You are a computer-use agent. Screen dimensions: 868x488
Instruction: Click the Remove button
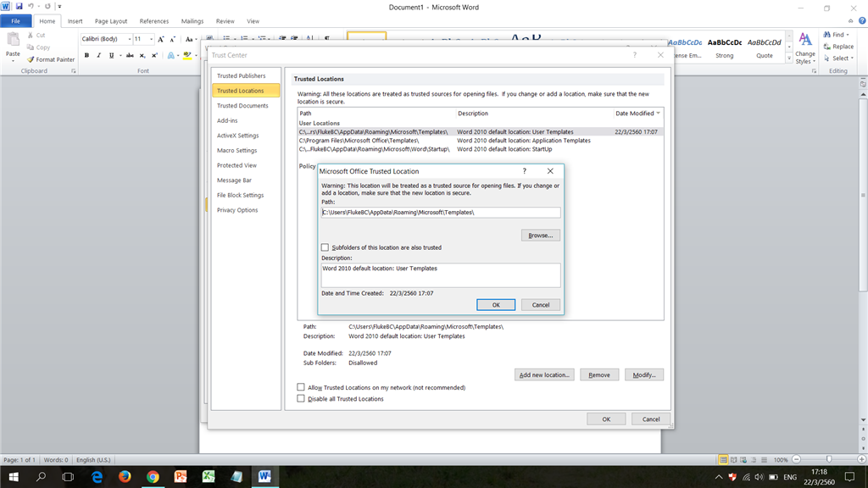pyautogui.click(x=599, y=374)
